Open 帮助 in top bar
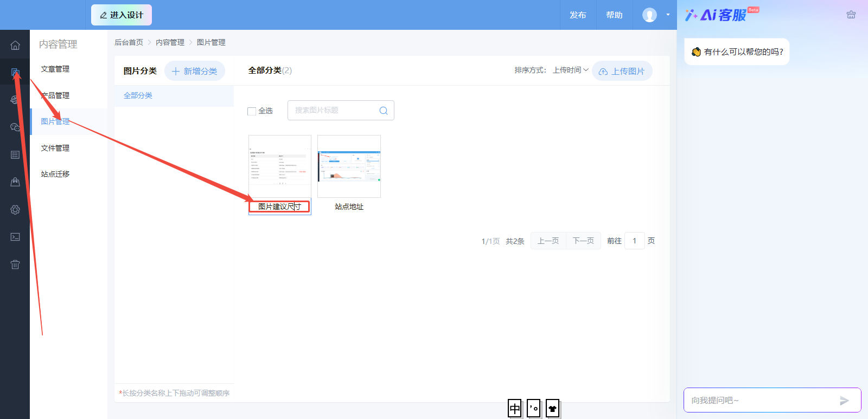Image resolution: width=868 pixels, height=419 pixels. (614, 15)
